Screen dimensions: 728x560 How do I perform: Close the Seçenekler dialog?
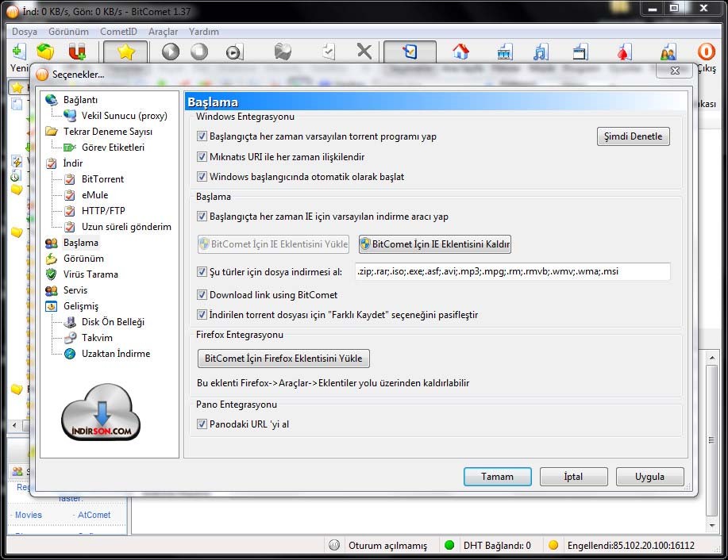675,71
